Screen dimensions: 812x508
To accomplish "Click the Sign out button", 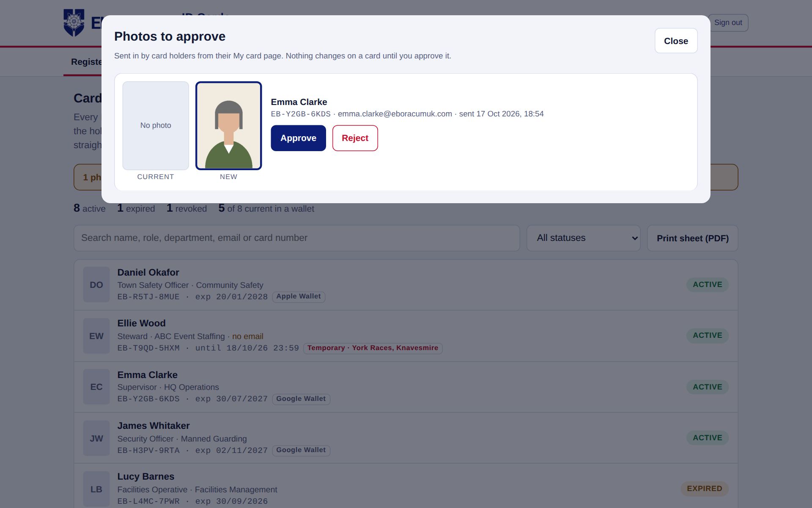I will coord(728,22).
